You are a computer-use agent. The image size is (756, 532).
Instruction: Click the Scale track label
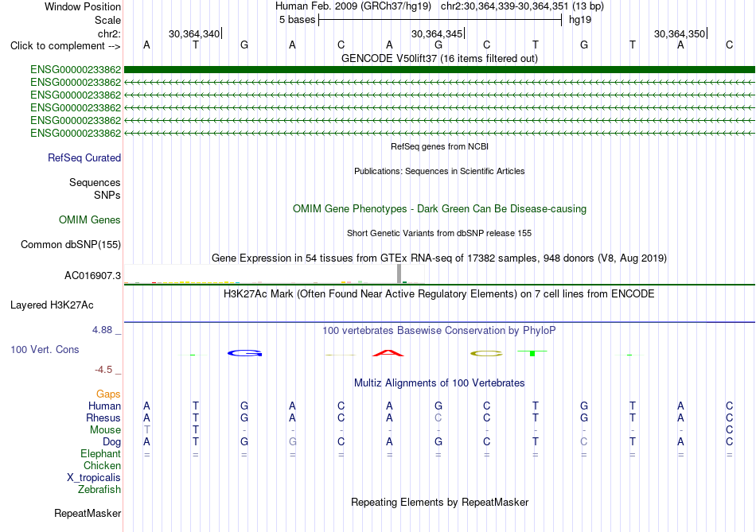point(107,20)
